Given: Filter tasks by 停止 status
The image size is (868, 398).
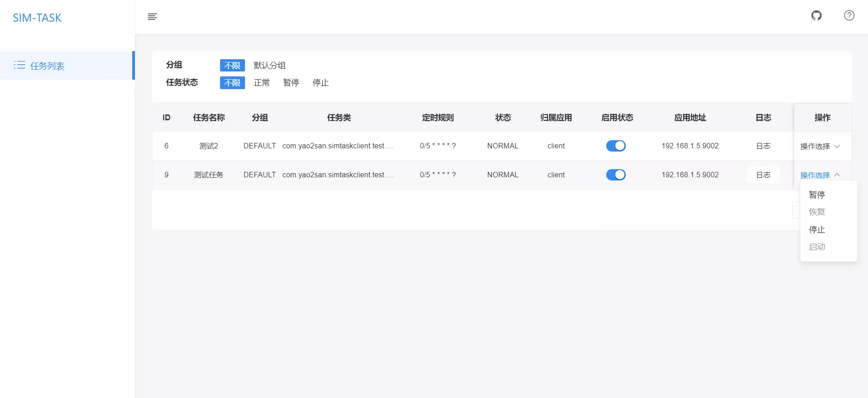Looking at the screenshot, I should [321, 83].
